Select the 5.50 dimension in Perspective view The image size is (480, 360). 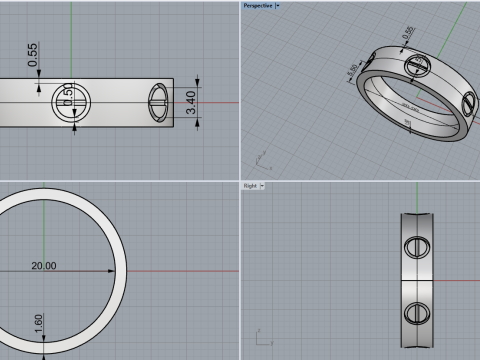pos(352,70)
